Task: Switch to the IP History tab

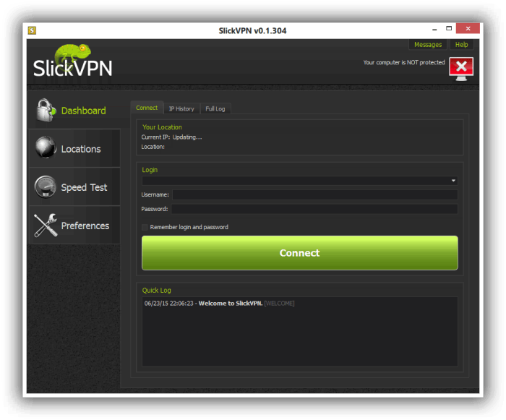Action: click(x=181, y=108)
